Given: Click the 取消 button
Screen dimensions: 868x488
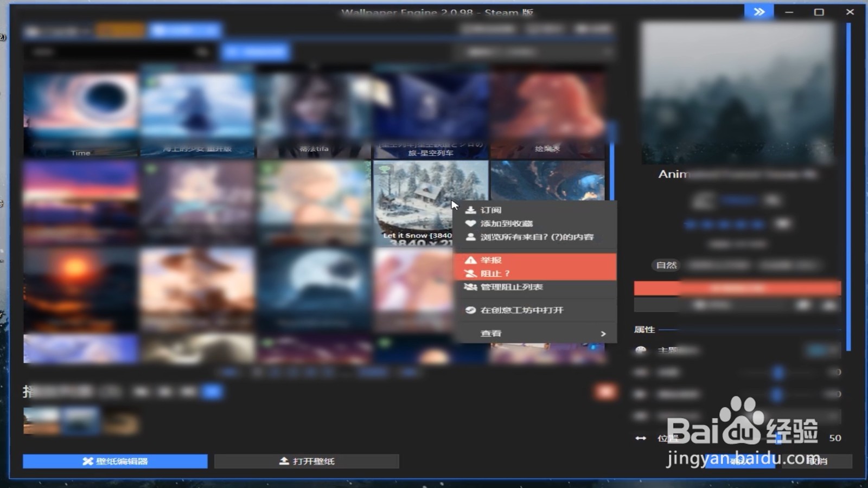Looking at the screenshot, I should pos(816,461).
